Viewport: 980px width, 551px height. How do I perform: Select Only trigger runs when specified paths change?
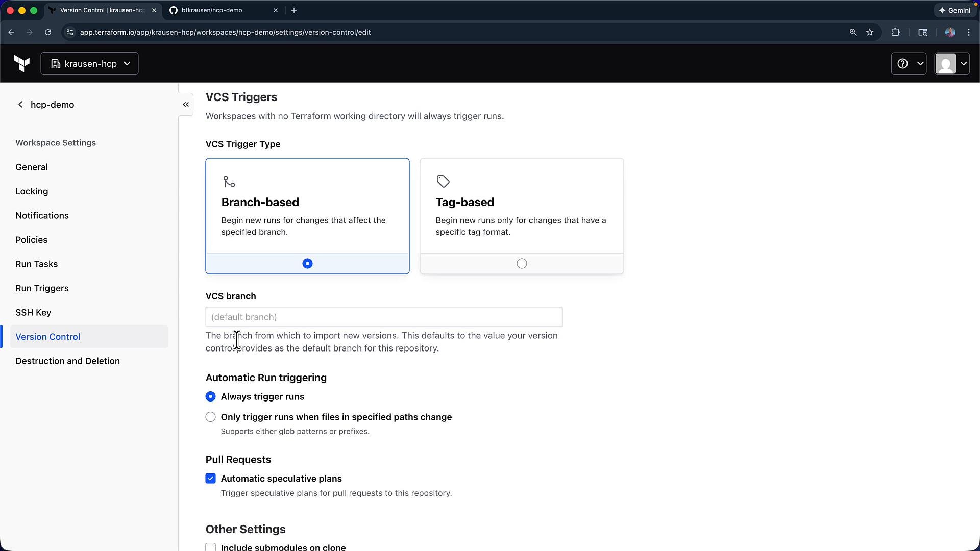pyautogui.click(x=210, y=417)
